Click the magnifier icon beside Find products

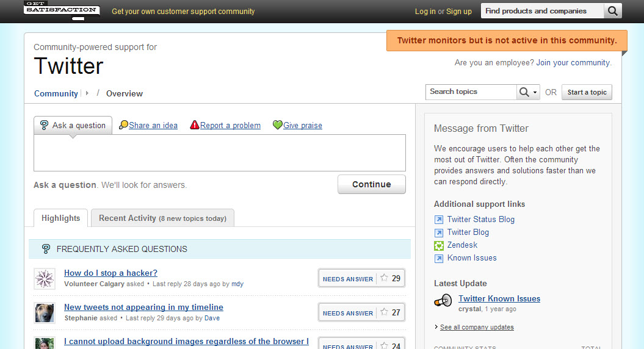pyautogui.click(x=612, y=11)
